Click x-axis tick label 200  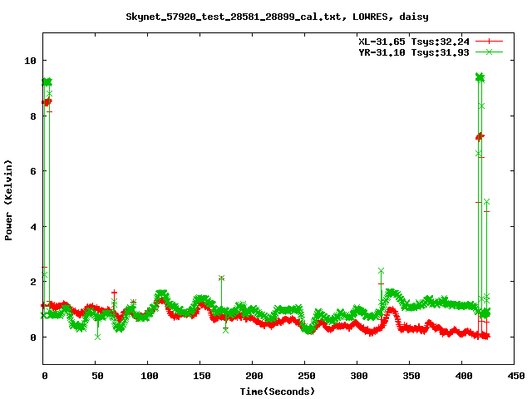point(254,376)
